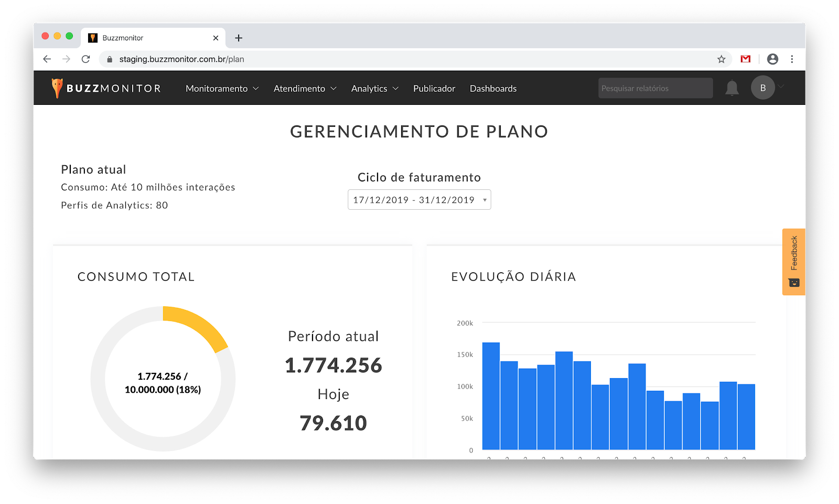Image resolution: width=839 pixels, height=504 pixels.
Task: Open the Feedback side tab
Action: (793, 262)
